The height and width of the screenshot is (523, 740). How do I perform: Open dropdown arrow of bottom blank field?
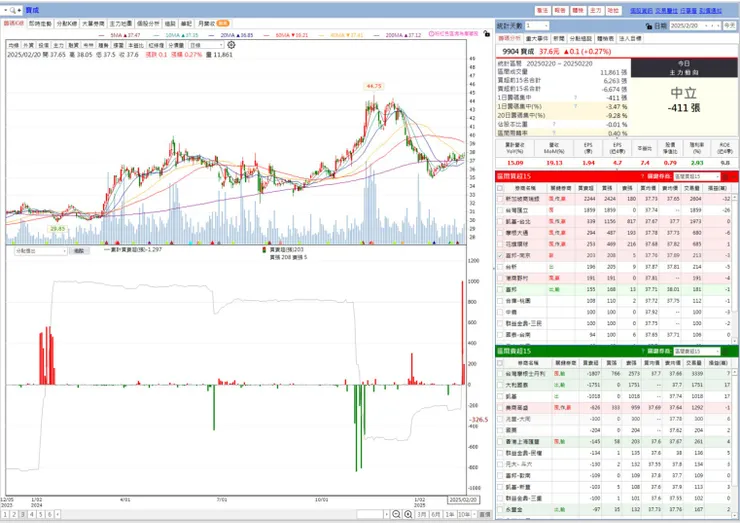[x=387, y=514]
